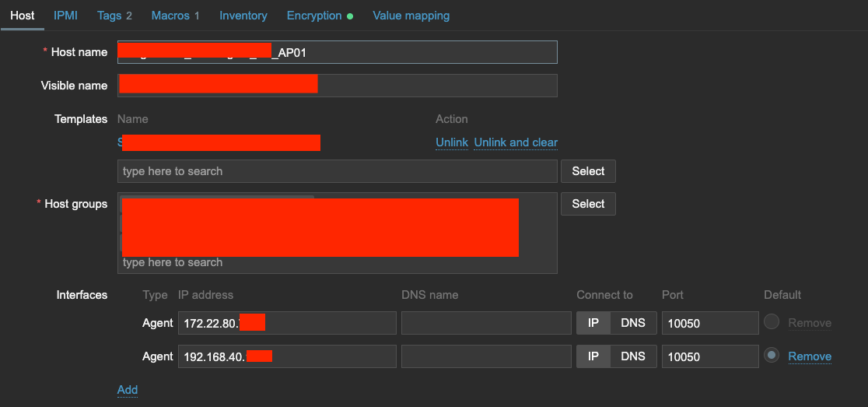
Task: Click the Unlink and clear link
Action: (x=516, y=142)
